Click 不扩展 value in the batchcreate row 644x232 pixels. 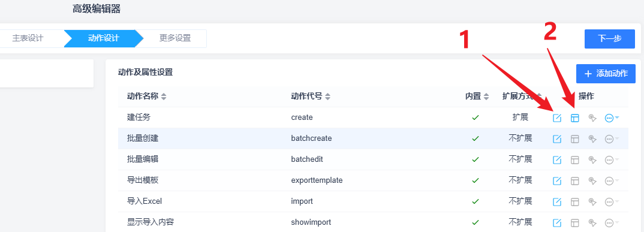[x=520, y=138]
